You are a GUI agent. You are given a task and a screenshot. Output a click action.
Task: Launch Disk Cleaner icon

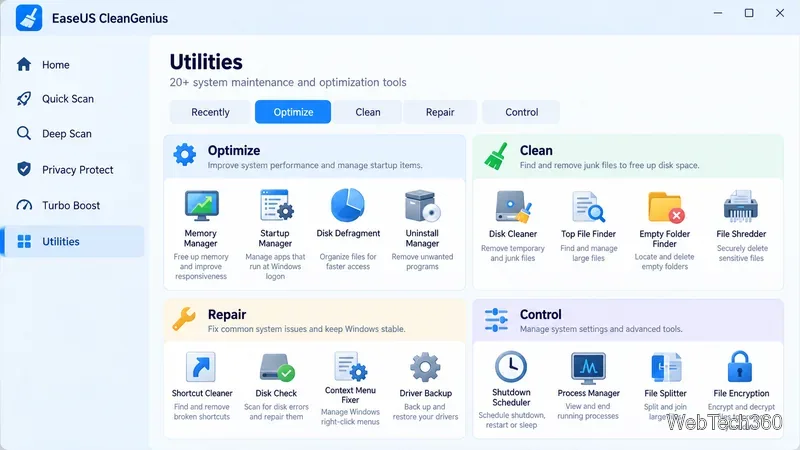tap(513, 206)
